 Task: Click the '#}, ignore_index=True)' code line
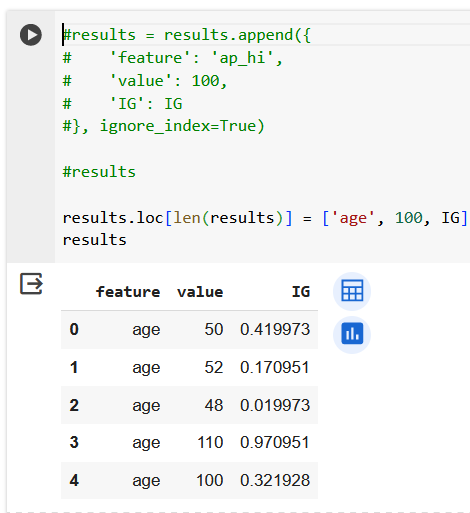click(x=164, y=126)
